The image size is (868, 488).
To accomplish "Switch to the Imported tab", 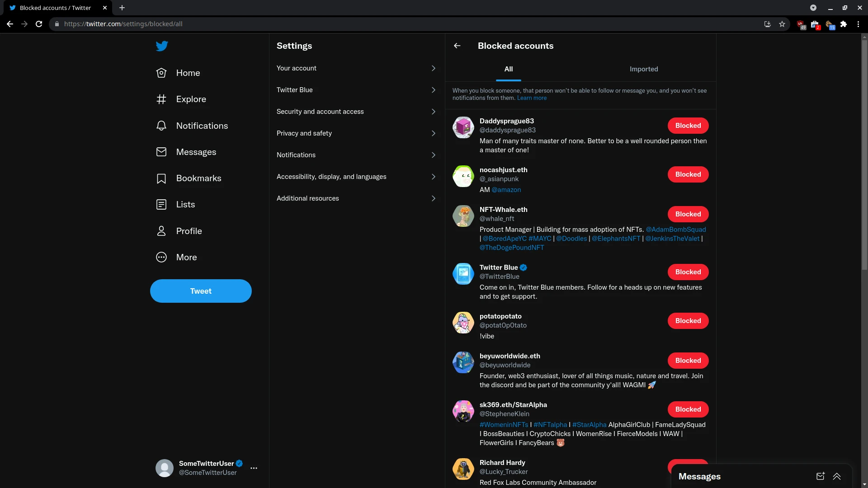I will click(643, 69).
